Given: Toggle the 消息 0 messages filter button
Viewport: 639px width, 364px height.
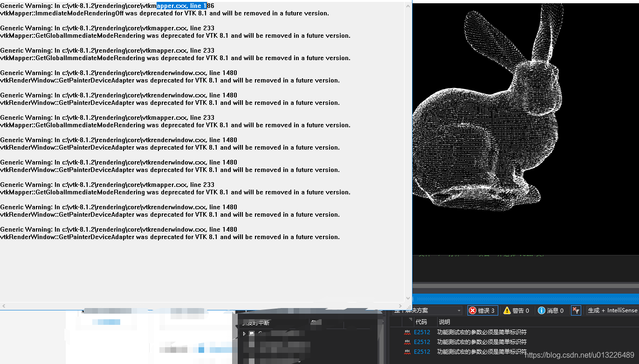Looking at the screenshot, I should pos(551,310).
